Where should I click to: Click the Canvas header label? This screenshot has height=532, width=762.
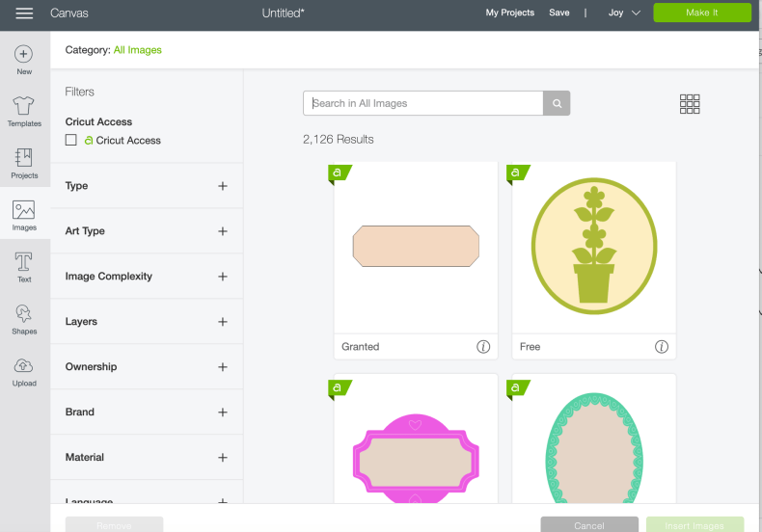(x=69, y=13)
